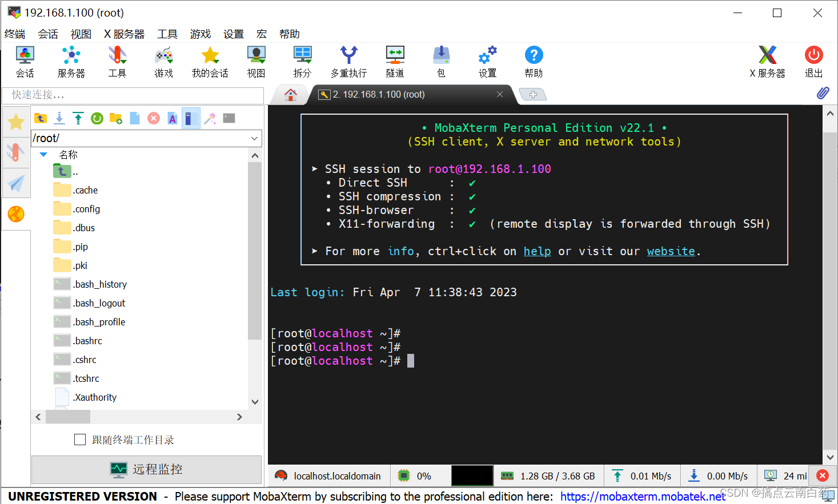Open the mobaxterm.mobatek.net link

[x=643, y=496]
